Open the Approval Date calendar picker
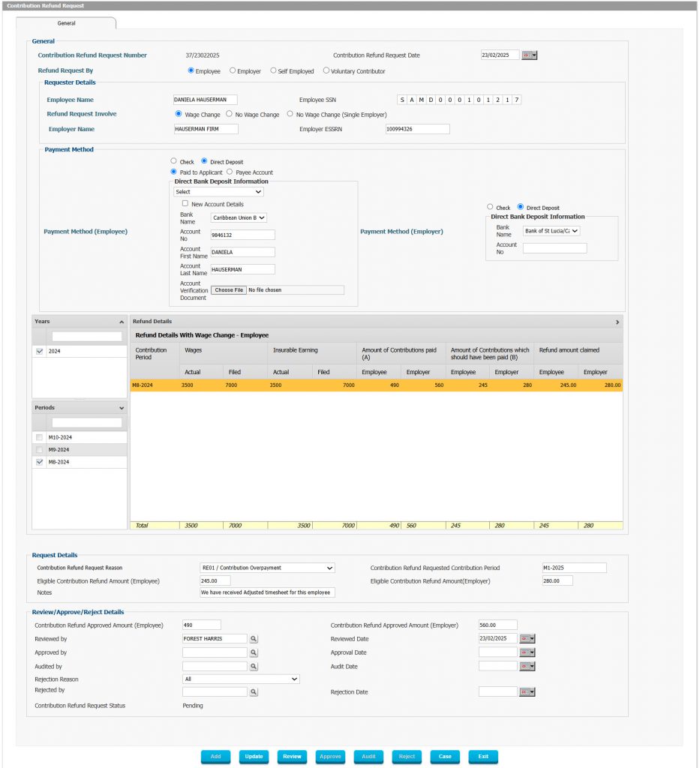 point(527,652)
